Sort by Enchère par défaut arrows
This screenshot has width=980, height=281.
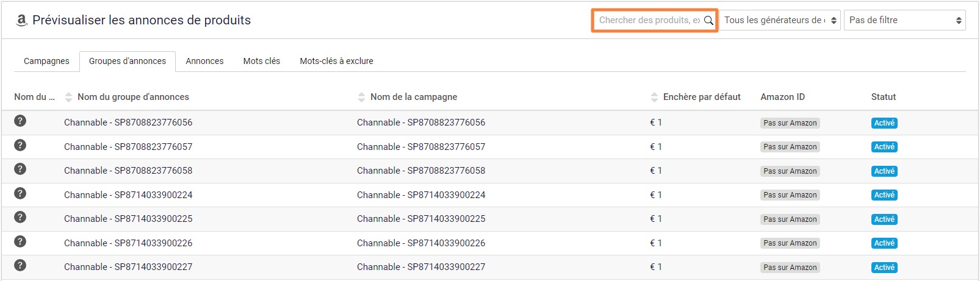pyautogui.click(x=654, y=97)
